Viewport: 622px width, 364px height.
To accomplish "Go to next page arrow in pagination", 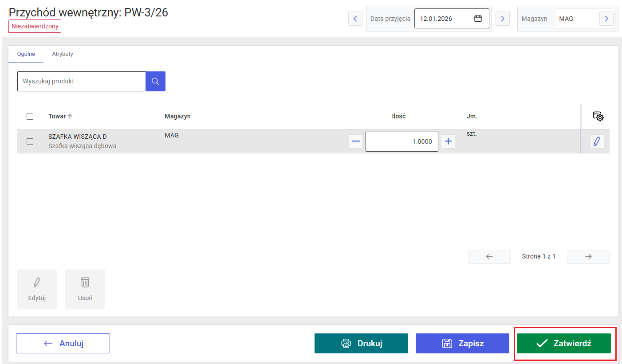I will (x=588, y=256).
